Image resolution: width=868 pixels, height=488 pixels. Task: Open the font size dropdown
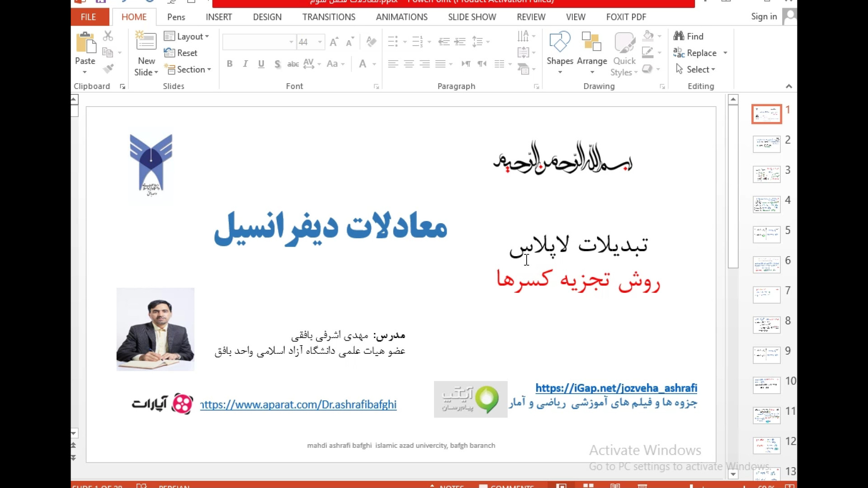pyautogui.click(x=321, y=42)
